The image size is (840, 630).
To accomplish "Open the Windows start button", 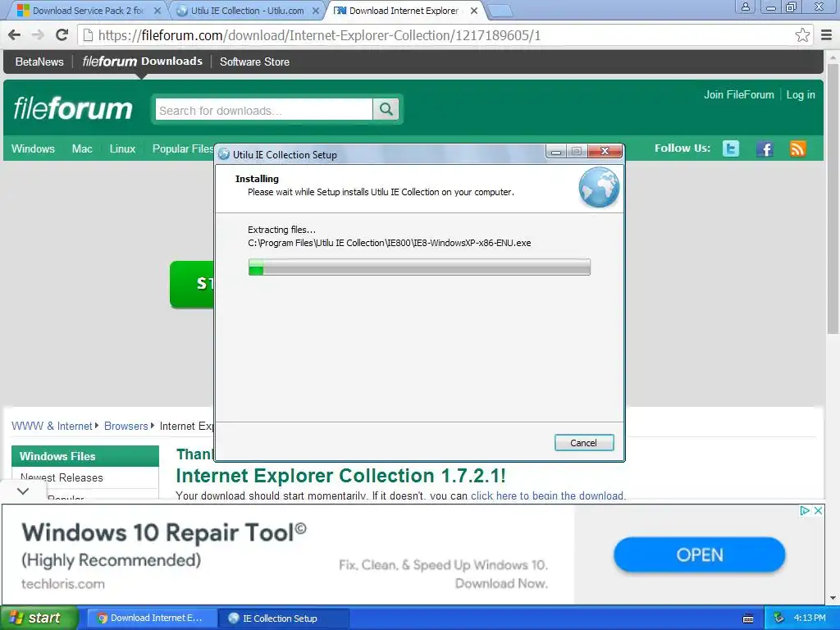I will [39, 619].
